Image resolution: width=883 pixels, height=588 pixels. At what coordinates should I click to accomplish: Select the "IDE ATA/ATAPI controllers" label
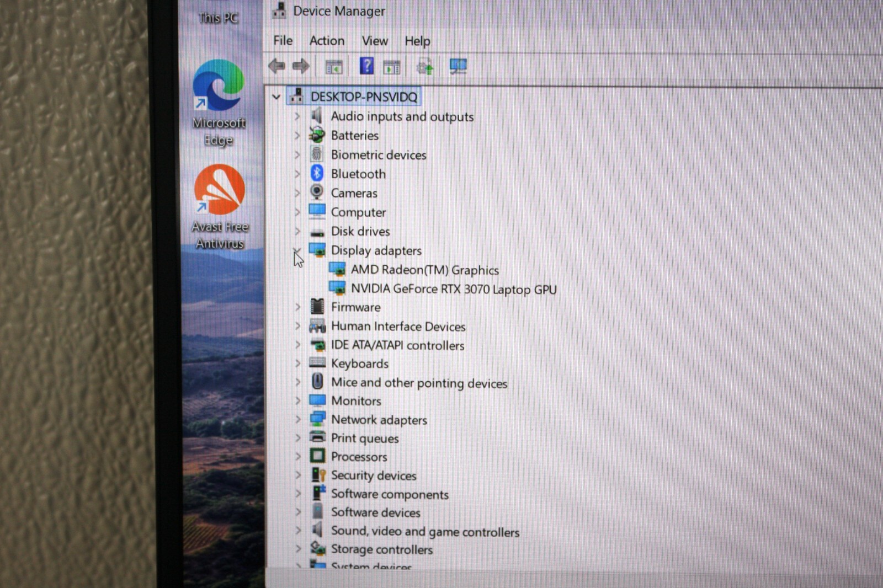pos(397,345)
